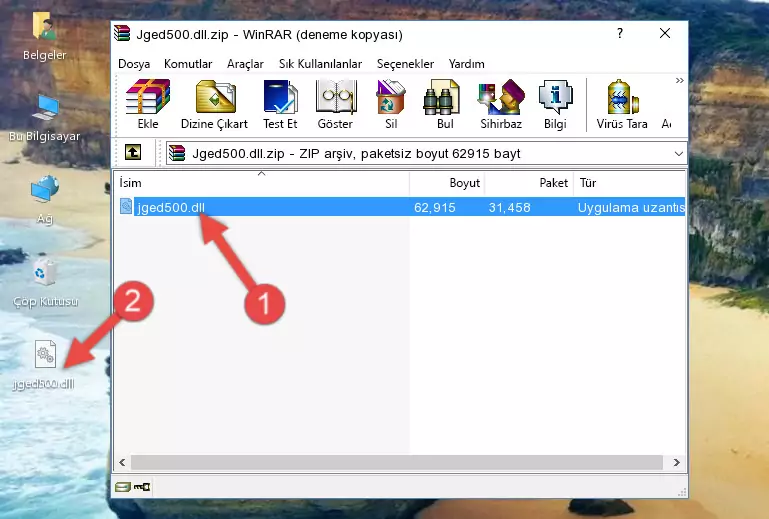Click the 62,915 size value
This screenshot has width=769, height=519.
point(435,208)
